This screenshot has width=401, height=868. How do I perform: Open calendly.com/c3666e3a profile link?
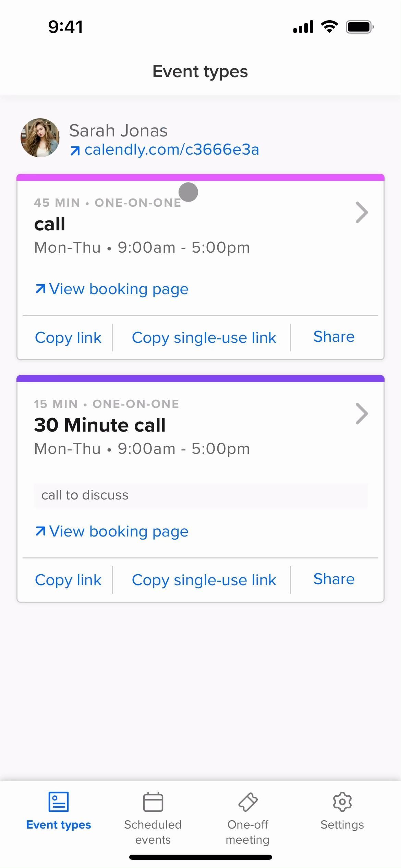[172, 149]
